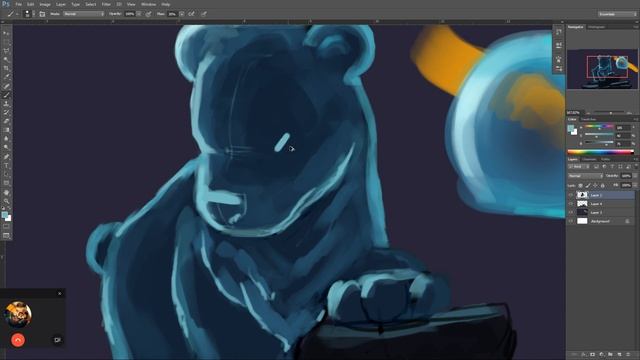Click the Create new layer icon
640x360 pixels.
620,355
